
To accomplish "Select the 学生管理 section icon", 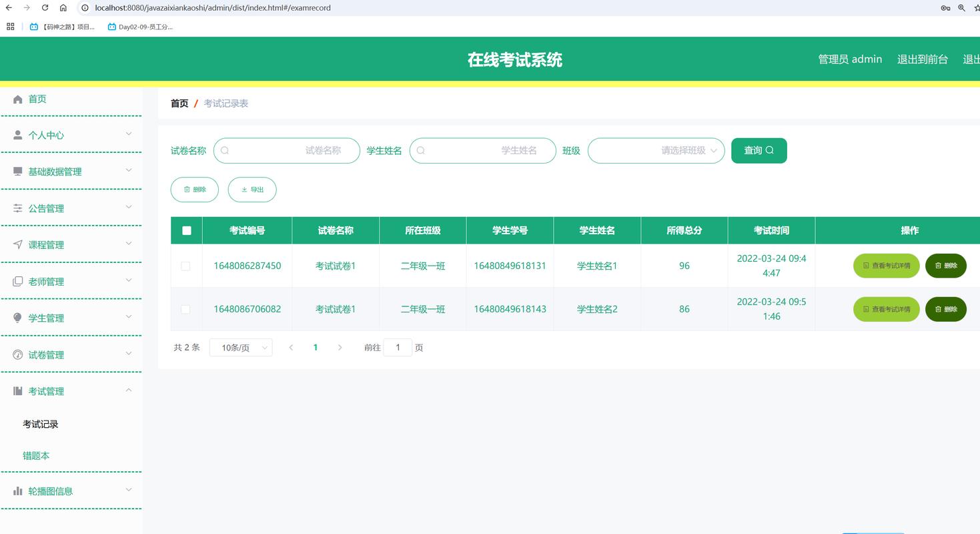I will click(x=17, y=318).
